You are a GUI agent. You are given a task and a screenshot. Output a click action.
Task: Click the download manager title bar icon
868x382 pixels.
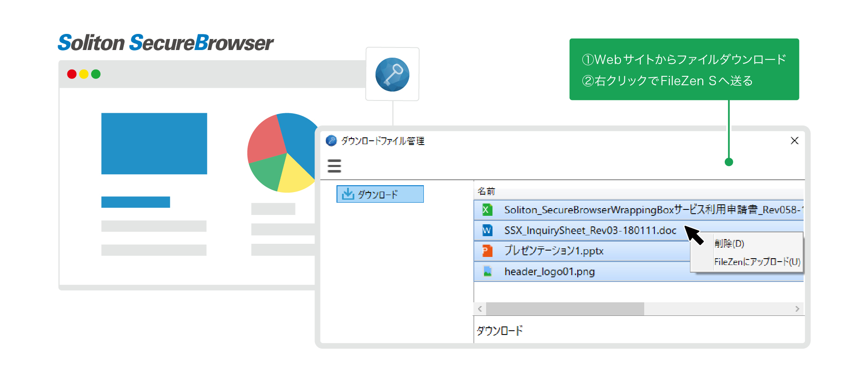tap(331, 140)
